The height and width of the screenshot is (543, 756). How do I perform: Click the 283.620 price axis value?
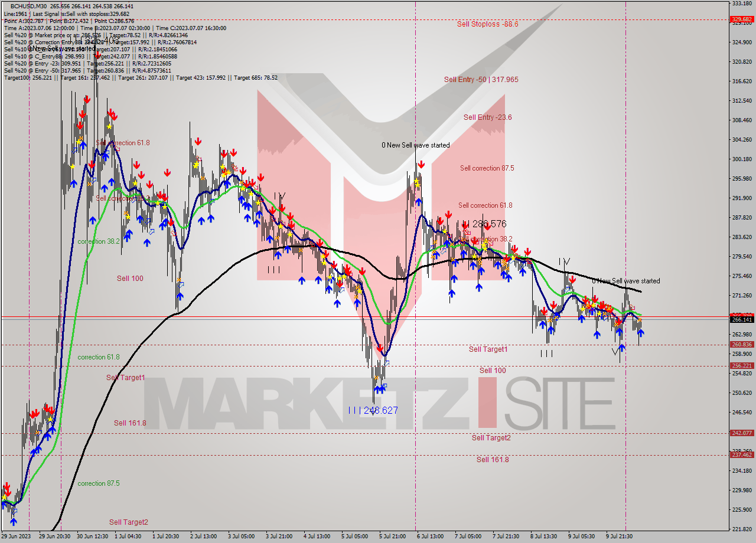pos(741,237)
